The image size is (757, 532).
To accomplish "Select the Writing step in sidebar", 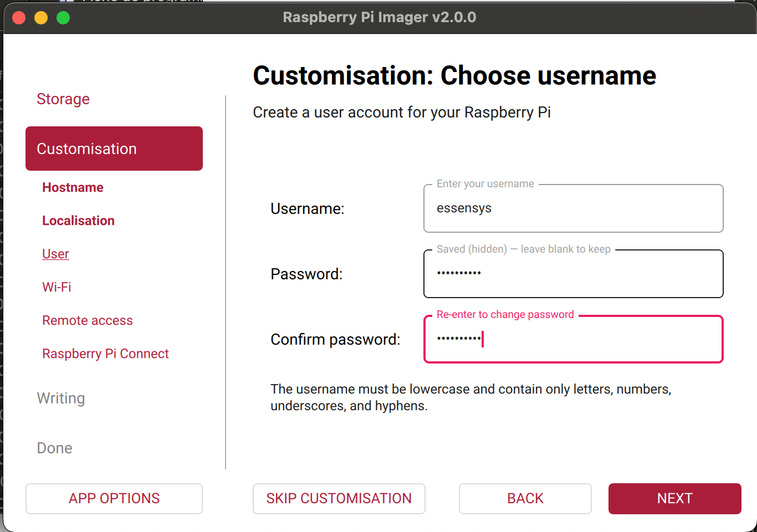I will (61, 398).
